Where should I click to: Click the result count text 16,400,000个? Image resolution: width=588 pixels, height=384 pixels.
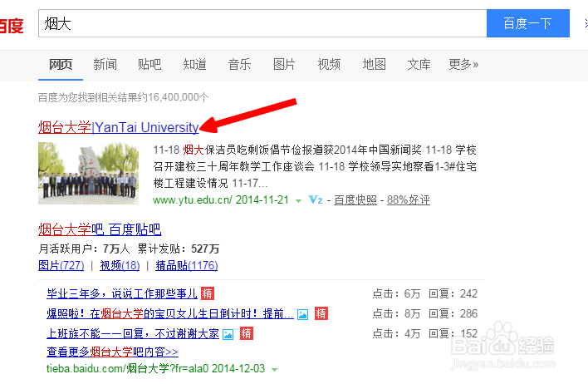point(179,97)
